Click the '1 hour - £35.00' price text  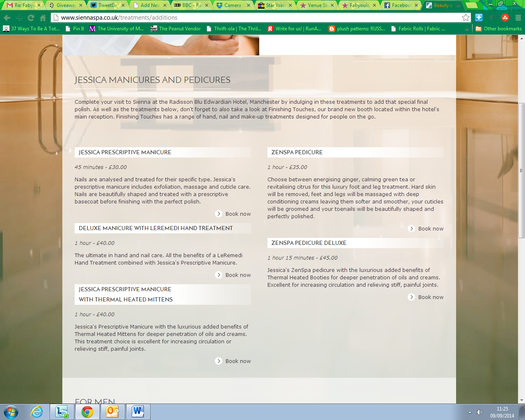pos(287,167)
